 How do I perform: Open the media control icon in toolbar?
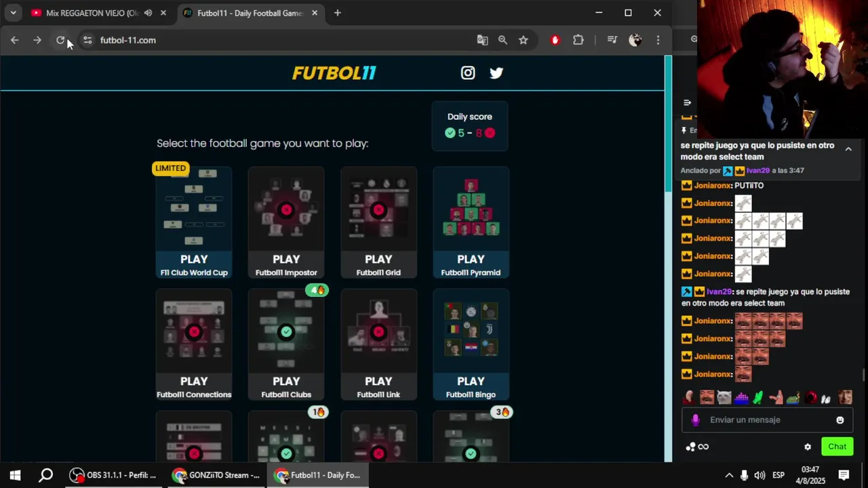click(612, 40)
